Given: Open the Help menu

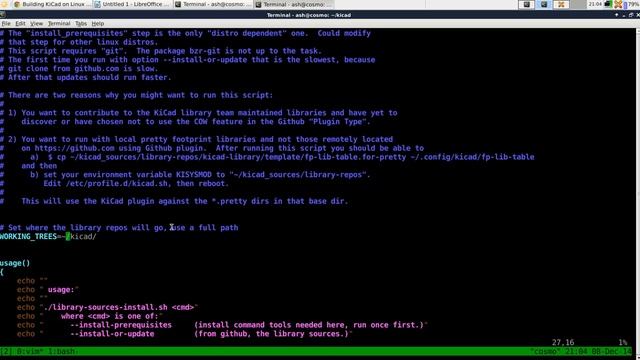Looking at the screenshot, I should point(98,24).
